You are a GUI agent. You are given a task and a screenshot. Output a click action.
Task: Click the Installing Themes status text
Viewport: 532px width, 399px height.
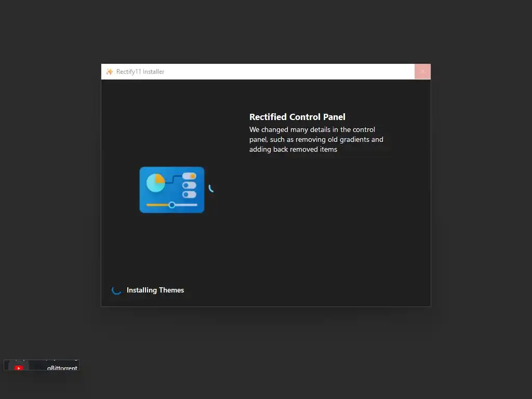pos(155,290)
